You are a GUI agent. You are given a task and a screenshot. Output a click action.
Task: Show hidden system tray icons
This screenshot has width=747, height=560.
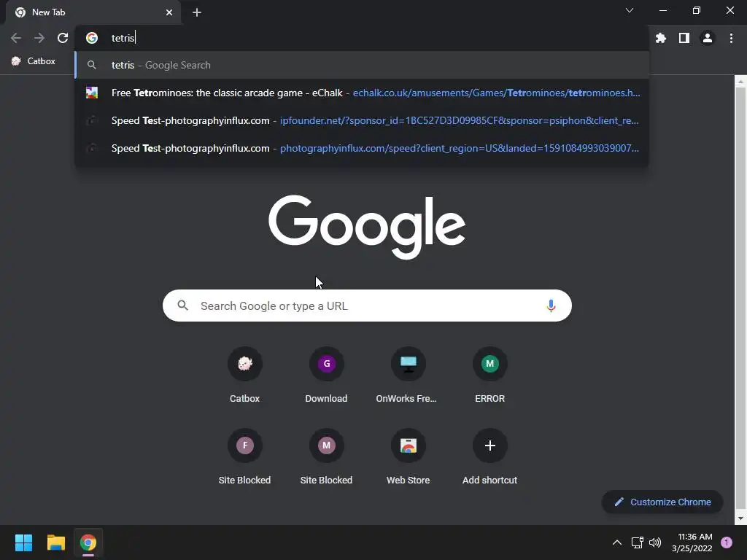pos(617,542)
